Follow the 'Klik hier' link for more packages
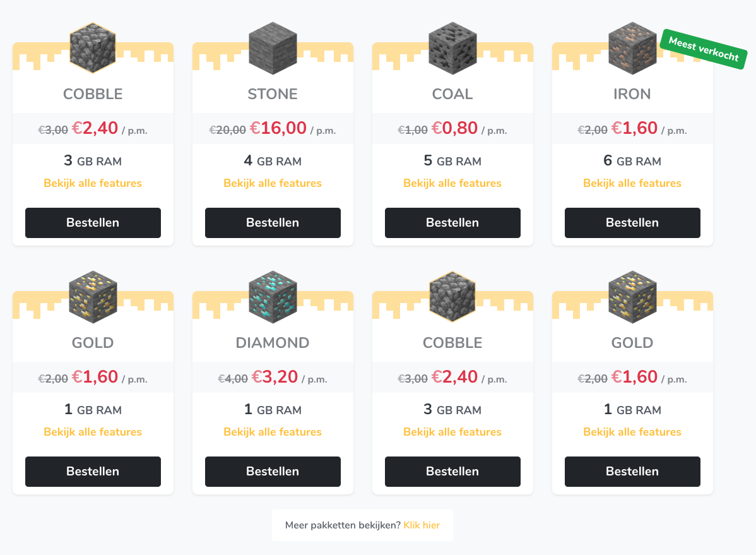 pyautogui.click(x=422, y=525)
